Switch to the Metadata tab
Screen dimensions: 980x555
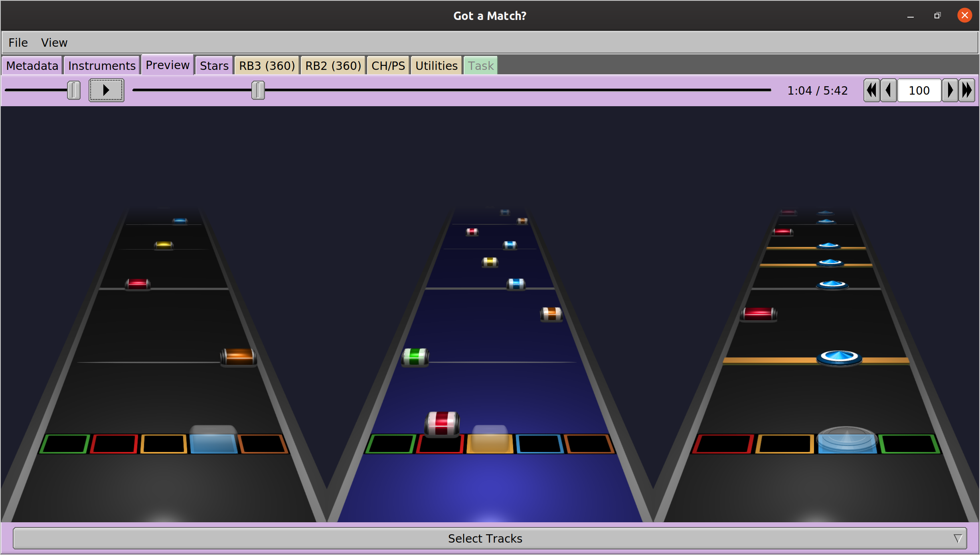32,65
